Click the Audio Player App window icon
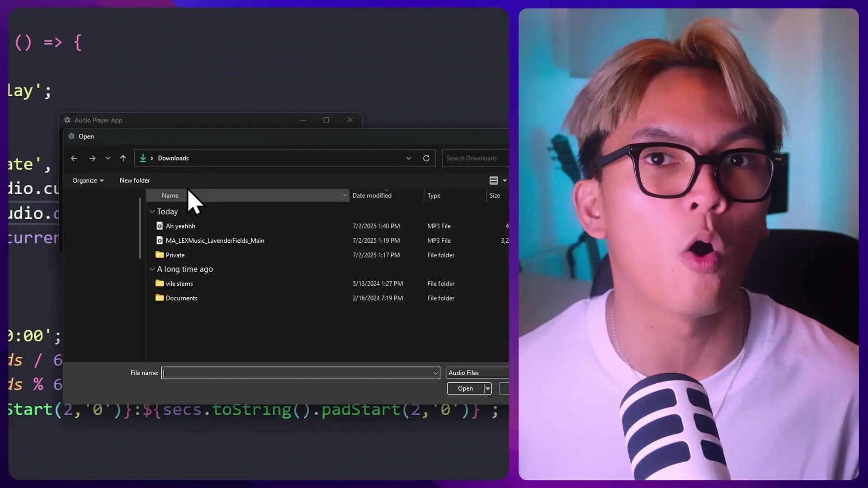This screenshot has height=488, width=868. tap(67, 120)
